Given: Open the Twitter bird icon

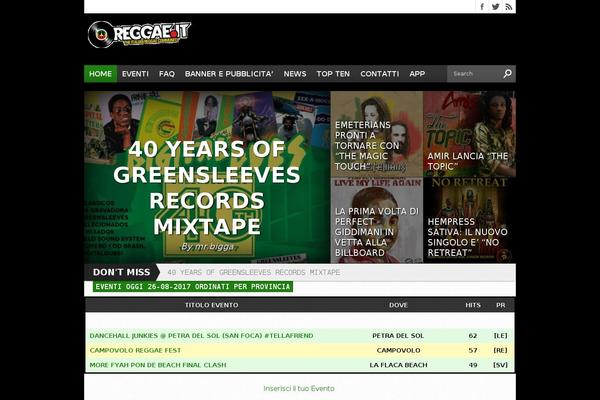Looking at the screenshot, I should tap(496, 7).
